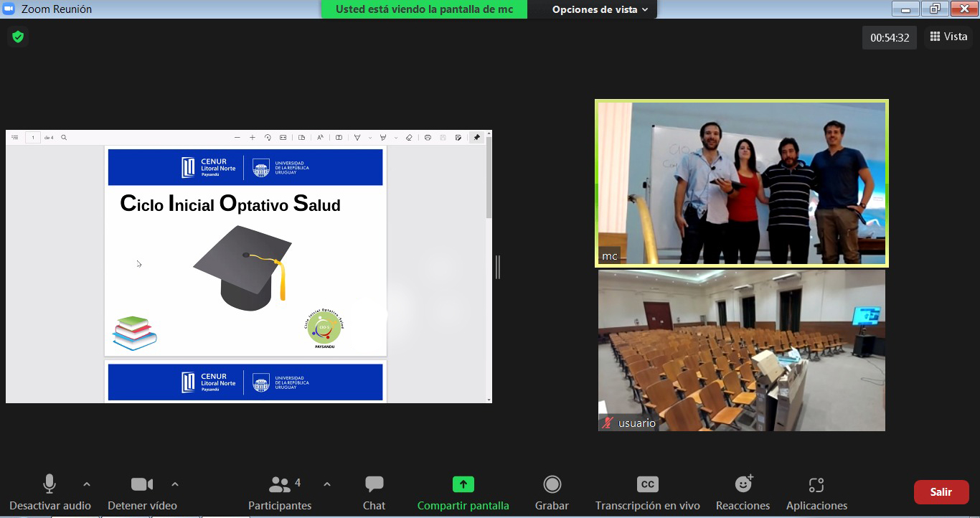This screenshot has width=980, height=518.
Task: Click the pin icon in PDF toolbar
Action: pos(476,138)
